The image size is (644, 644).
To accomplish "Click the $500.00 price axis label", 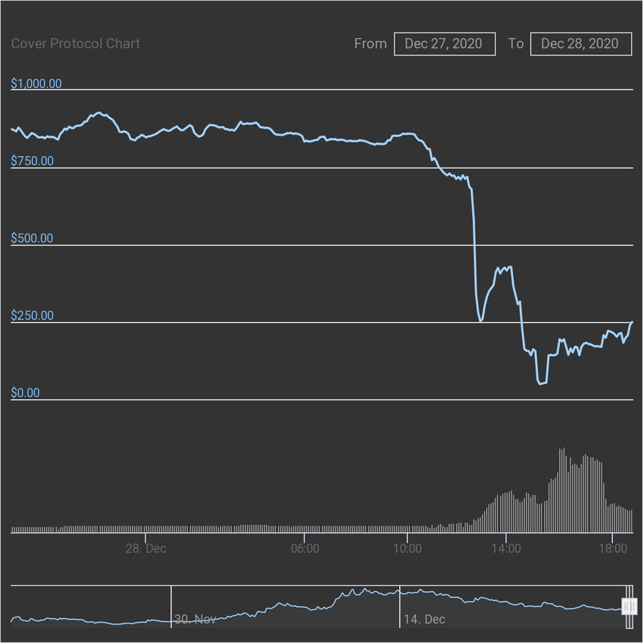I will (x=32, y=238).
